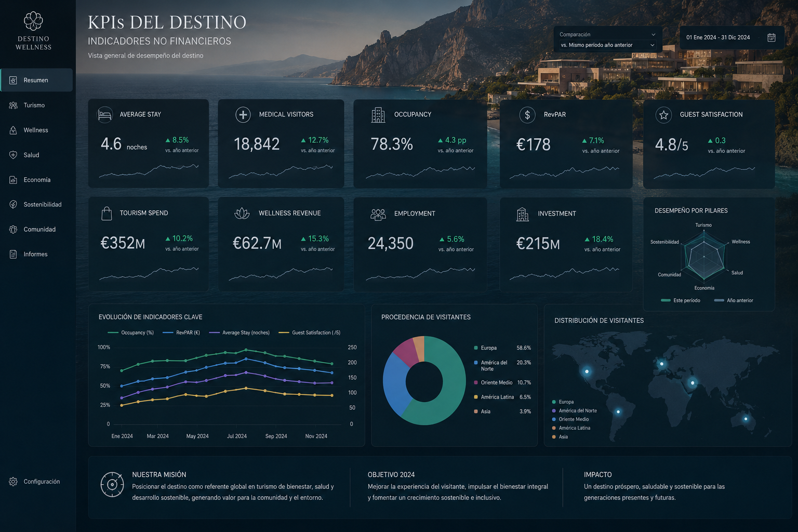Click the Tourism Spend bag icon

[x=107, y=213]
